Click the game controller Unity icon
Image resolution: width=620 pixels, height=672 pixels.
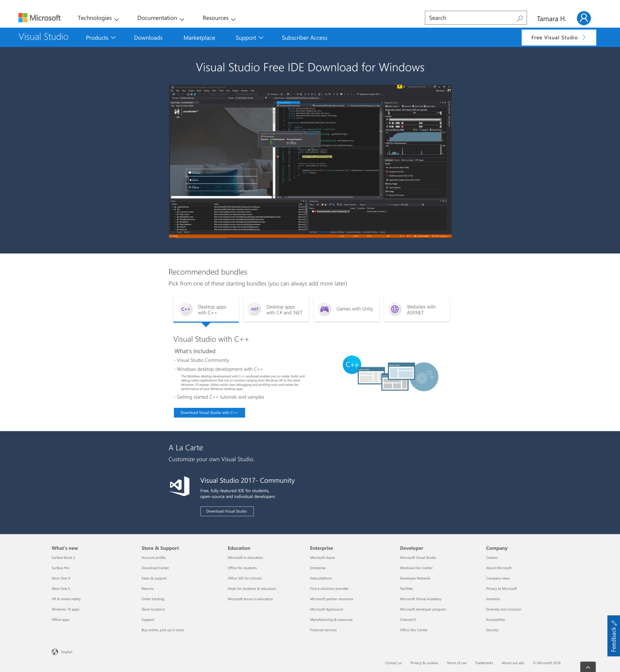coord(324,309)
